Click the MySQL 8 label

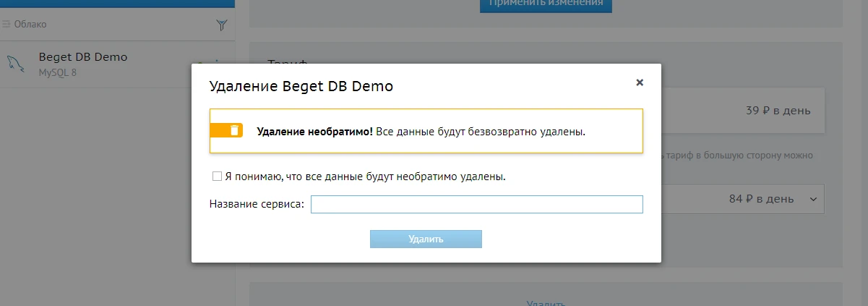pos(57,72)
